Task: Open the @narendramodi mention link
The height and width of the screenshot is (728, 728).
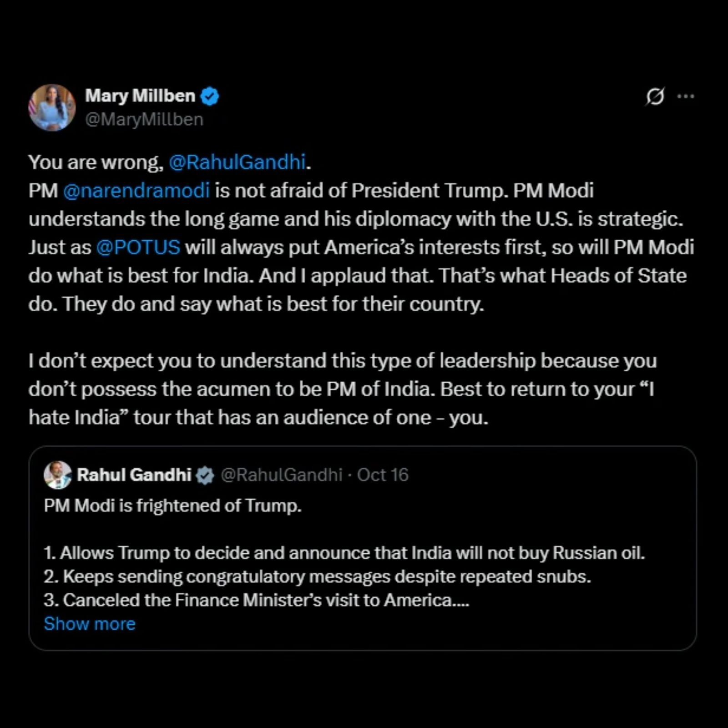Action: [x=136, y=191]
